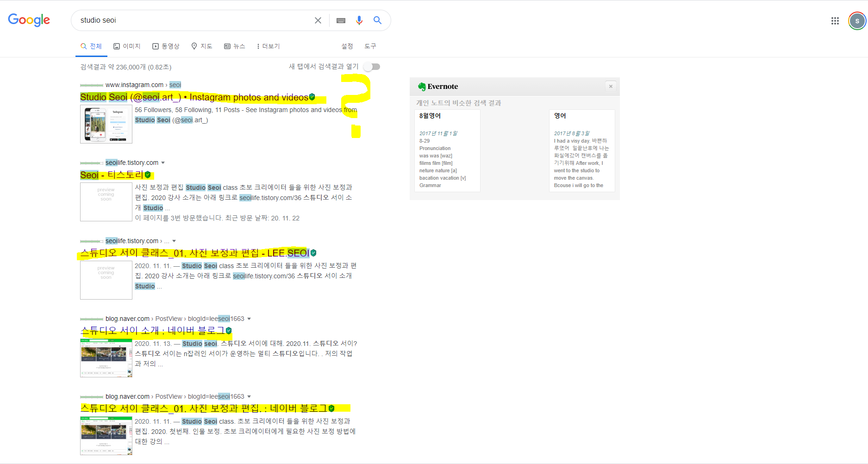868x464 pixels.
Task: Click green shield beside Seoi - 티스토리 title
Action: tap(148, 175)
